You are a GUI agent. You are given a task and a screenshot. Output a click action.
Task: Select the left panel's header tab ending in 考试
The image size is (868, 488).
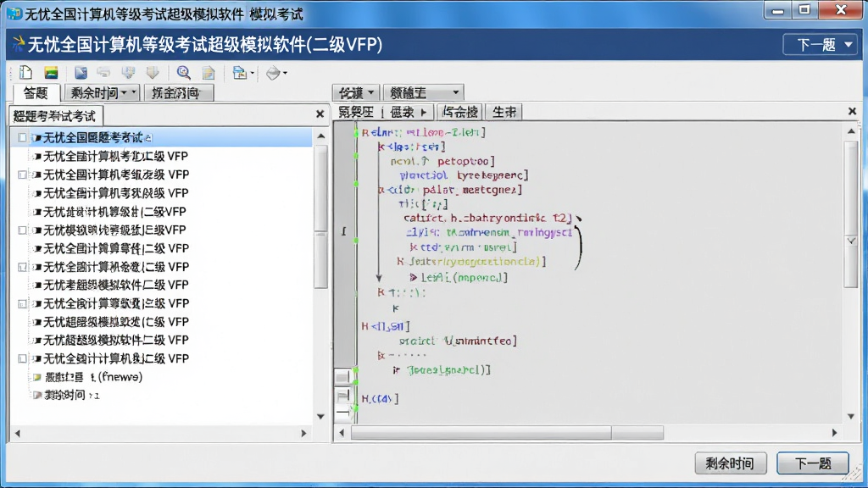pos(55,115)
